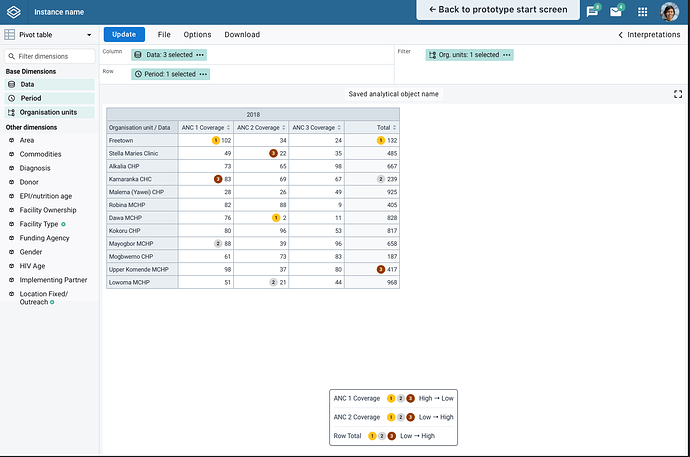Click the blue Update button

pos(124,35)
